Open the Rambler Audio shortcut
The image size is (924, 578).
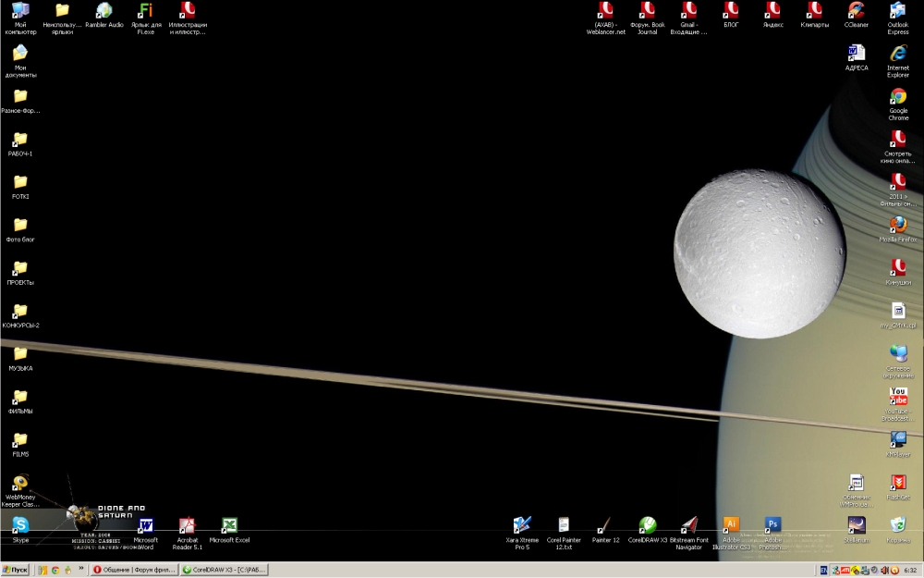click(x=104, y=15)
